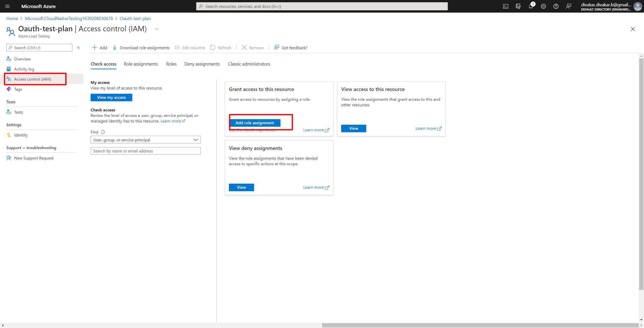This screenshot has width=644, height=328.
Task: Open portal settings gear
Action: point(543,6)
